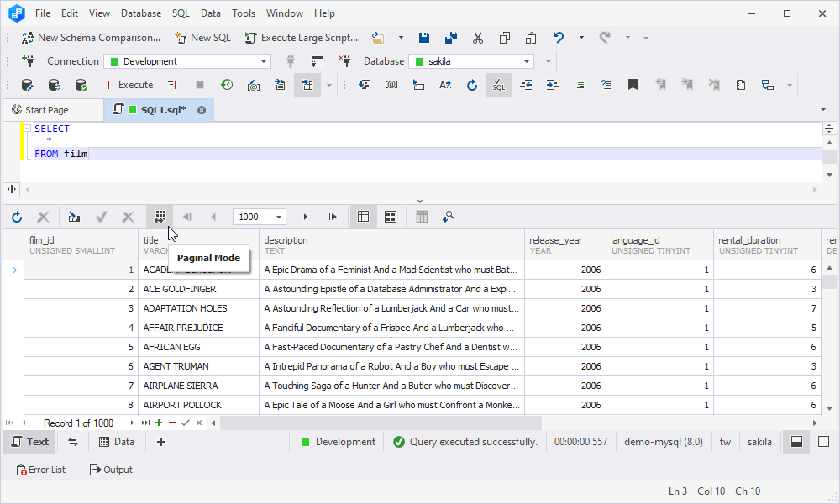Open the Database menu
Screen dimensions: 840x504
(141, 13)
